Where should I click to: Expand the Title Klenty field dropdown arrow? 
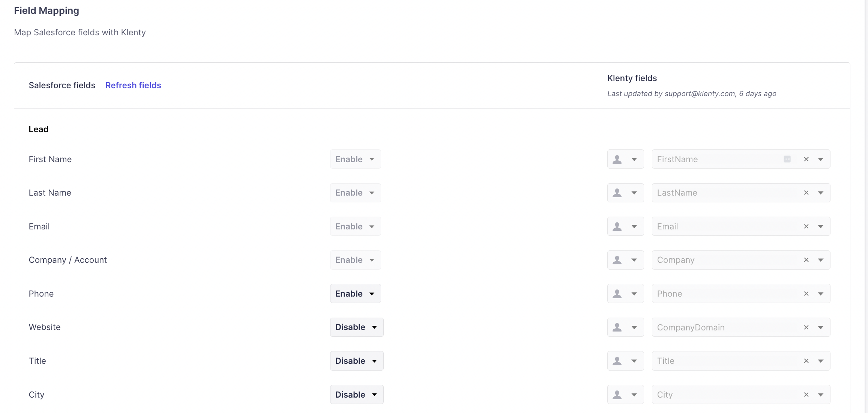pyautogui.click(x=821, y=361)
